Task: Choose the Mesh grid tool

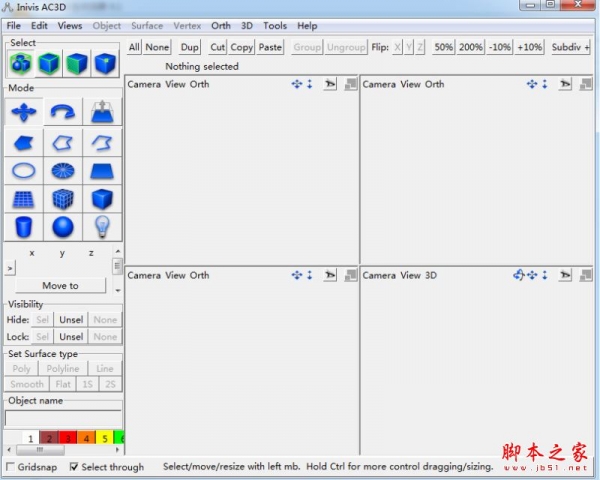Action: pos(24,199)
